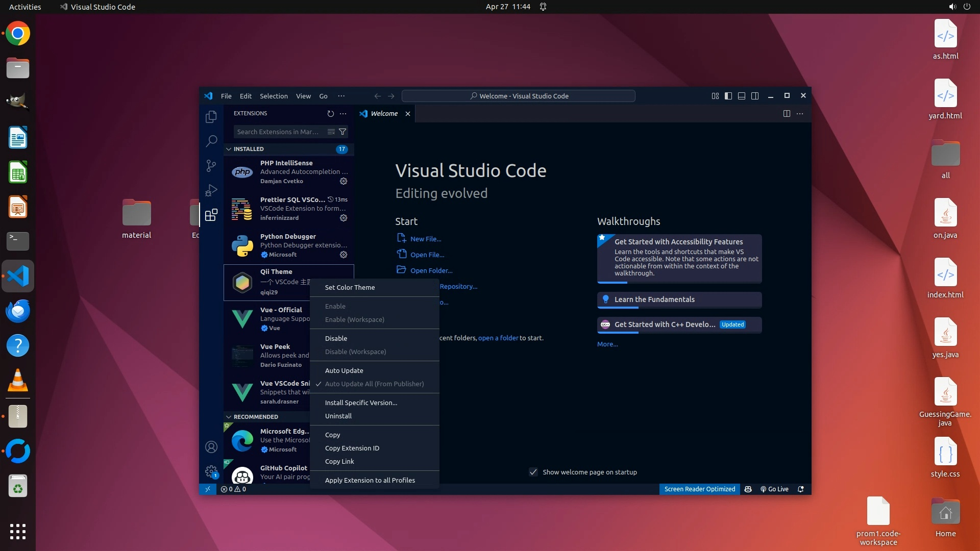Click the Accounts icon in activity bar
The width and height of the screenshot is (980, 551).
[x=211, y=447]
